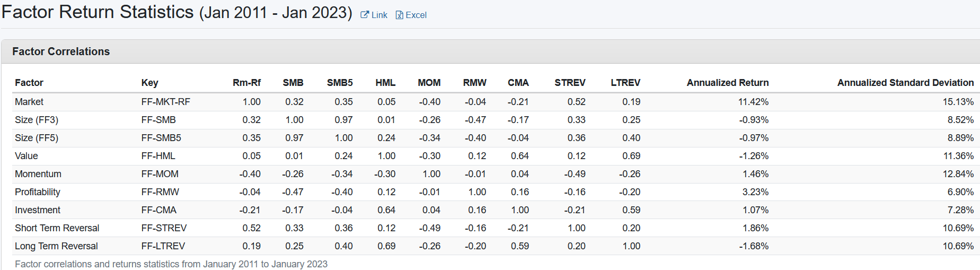Select the Momentum row label
Screen dimensions: 980x270
coord(38,174)
